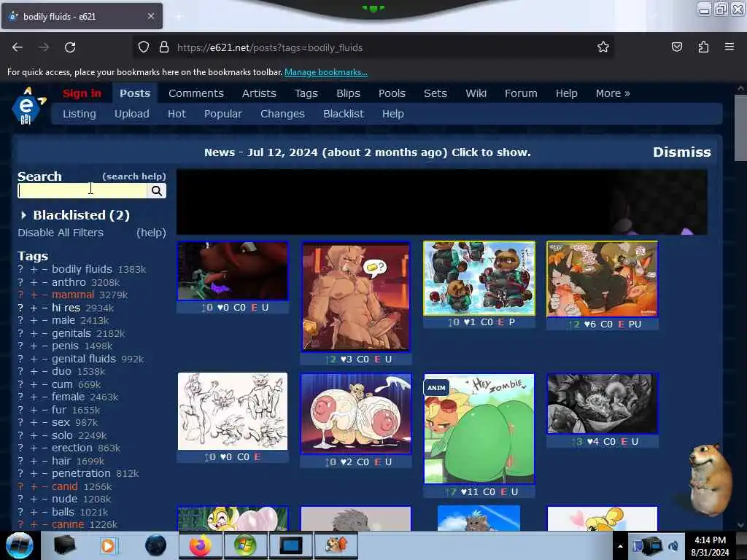
Task: Select the Blacklist submenu item
Action: 344,114
